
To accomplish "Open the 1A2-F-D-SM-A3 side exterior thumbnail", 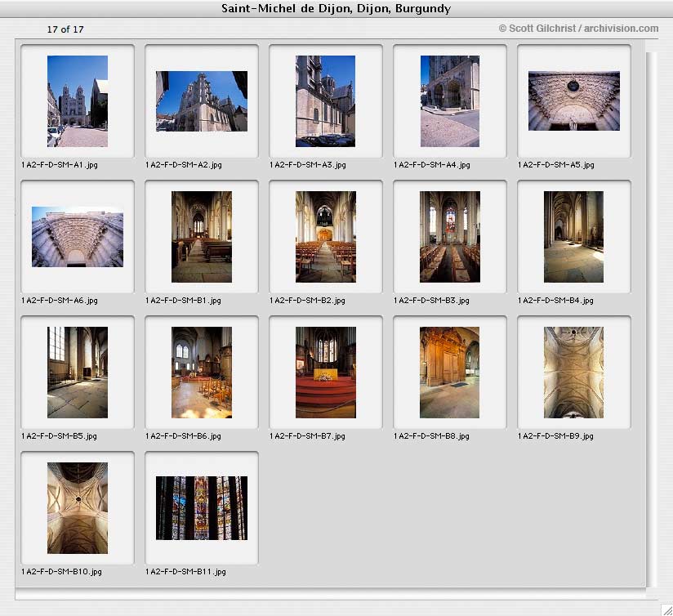I will point(325,101).
